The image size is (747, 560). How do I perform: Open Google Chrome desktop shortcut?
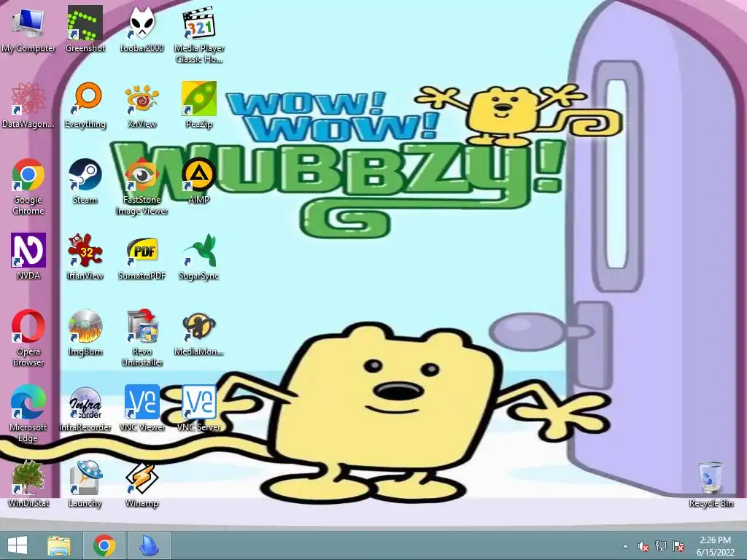coord(28,187)
